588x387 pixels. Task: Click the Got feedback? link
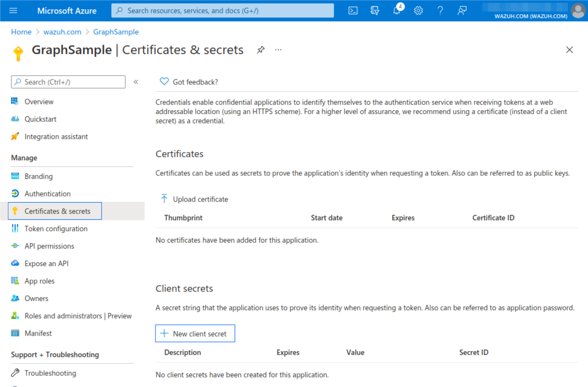195,82
